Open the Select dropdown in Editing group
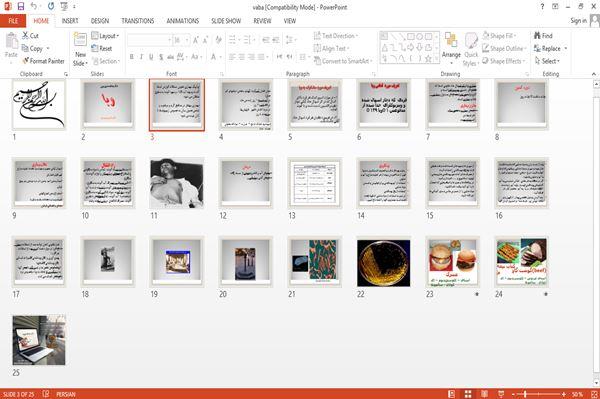 [547, 61]
